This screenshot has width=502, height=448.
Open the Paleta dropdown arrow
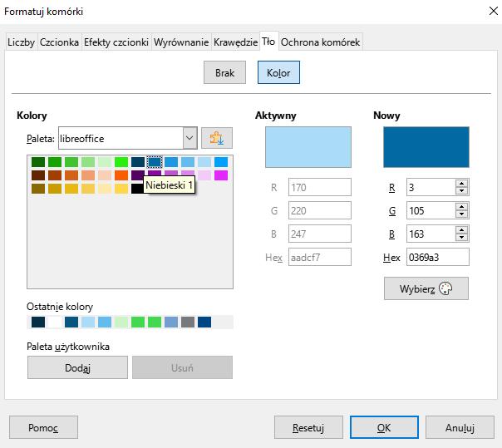tap(189, 138)
